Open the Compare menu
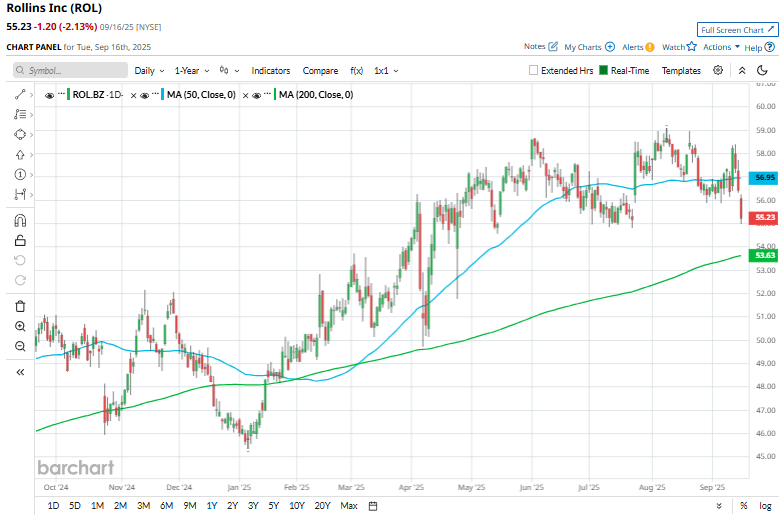Image resolution: width=780 pixels, height=518 pixels. pyautogui.click(x=320, y=71)
